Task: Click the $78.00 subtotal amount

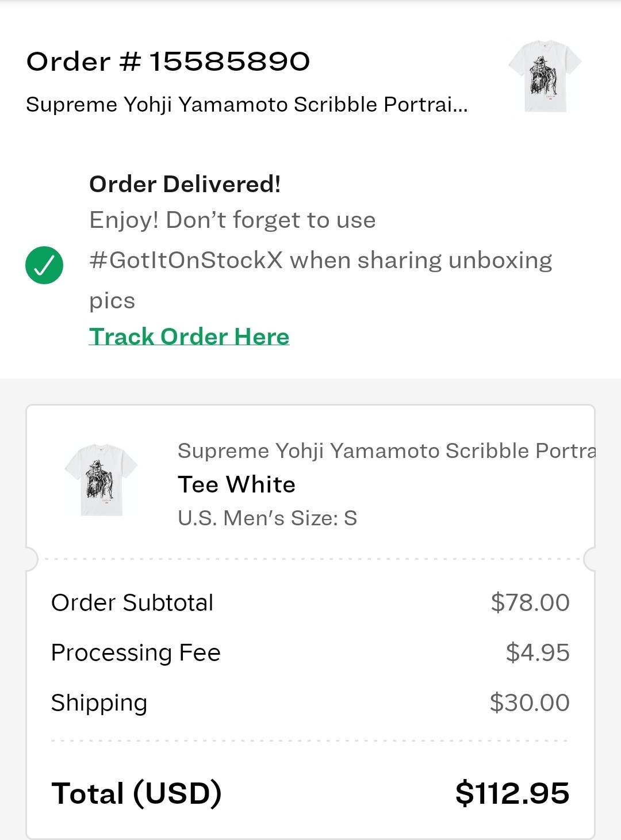Action: coord(530,602)
